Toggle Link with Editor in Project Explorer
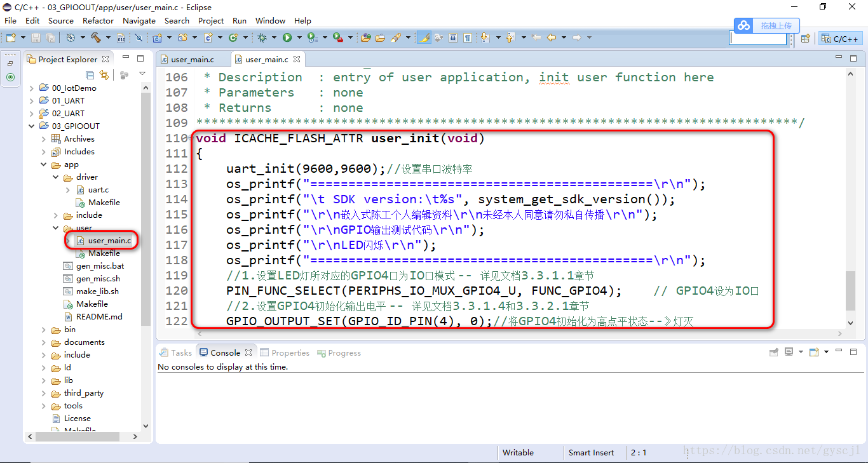 coord(104,76)
